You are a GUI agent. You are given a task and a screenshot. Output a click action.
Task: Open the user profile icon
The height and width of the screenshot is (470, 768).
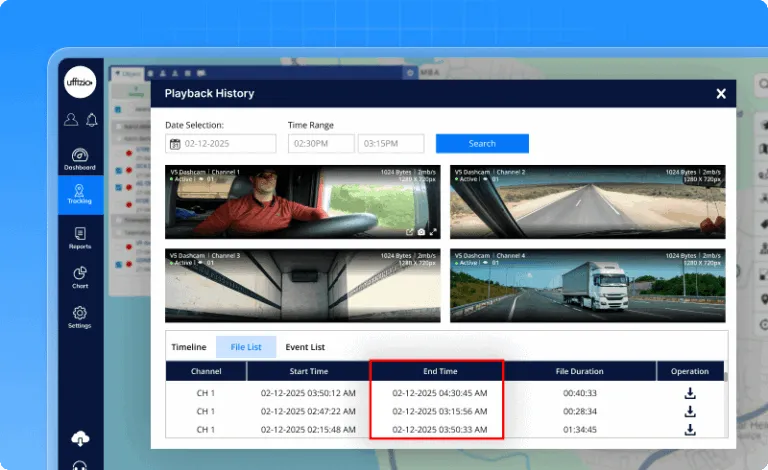tap(70, 120)
